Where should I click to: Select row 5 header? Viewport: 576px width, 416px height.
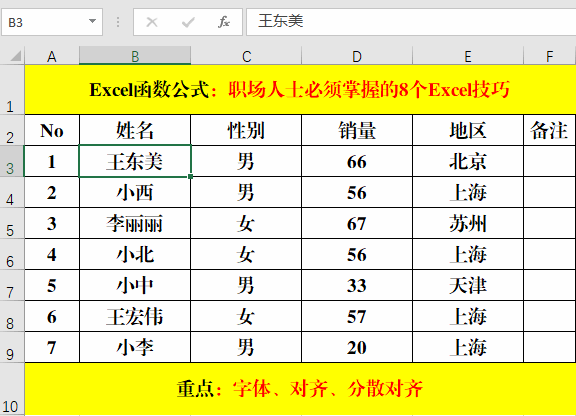click(12, 223)
